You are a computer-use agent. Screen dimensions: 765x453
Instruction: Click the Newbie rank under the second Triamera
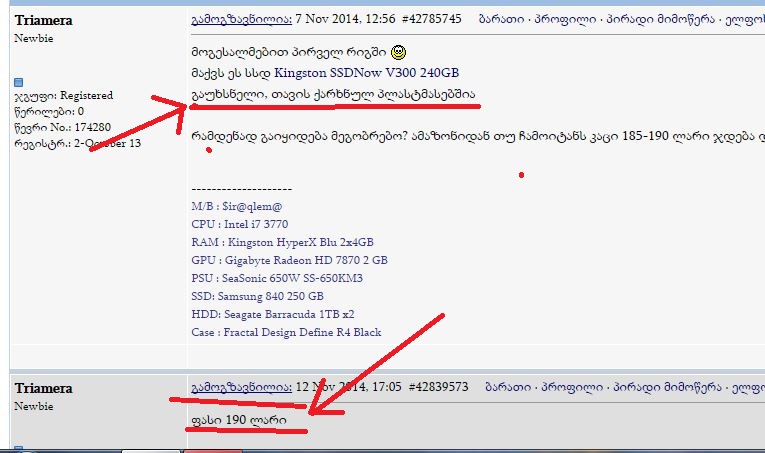pos(34,407)
